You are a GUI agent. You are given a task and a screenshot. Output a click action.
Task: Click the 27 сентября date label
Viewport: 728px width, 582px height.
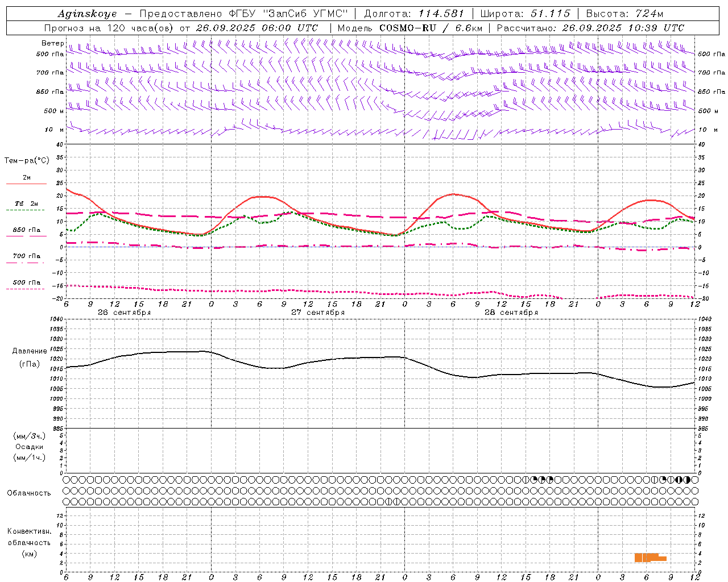click(x=317, y=313)
